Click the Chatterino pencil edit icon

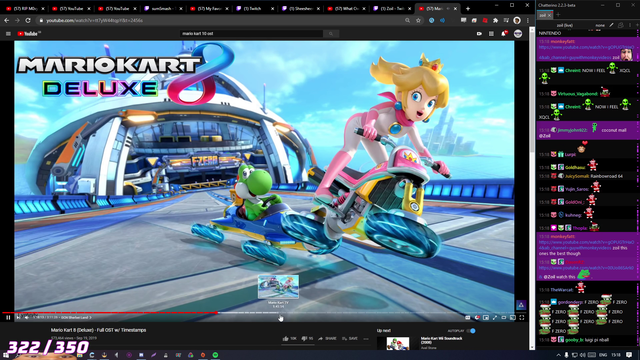click(x=611, y=25)
